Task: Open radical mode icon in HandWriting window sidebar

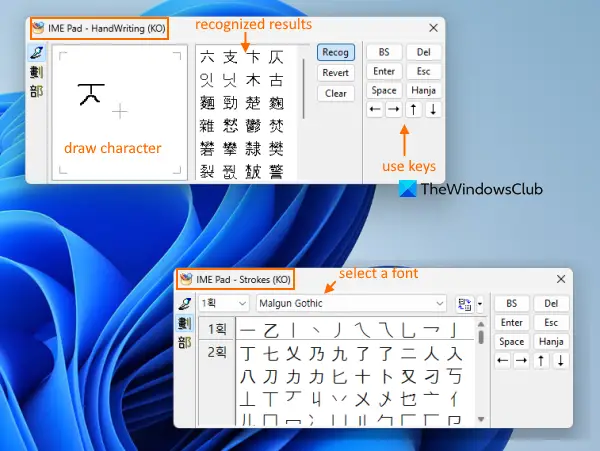Action: tap(37, 91)
